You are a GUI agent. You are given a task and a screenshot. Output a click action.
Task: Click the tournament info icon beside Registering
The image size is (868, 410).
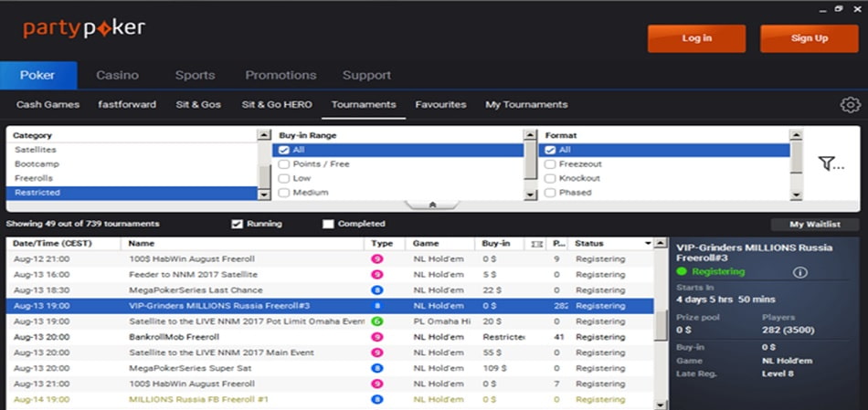tap(799, 272)
